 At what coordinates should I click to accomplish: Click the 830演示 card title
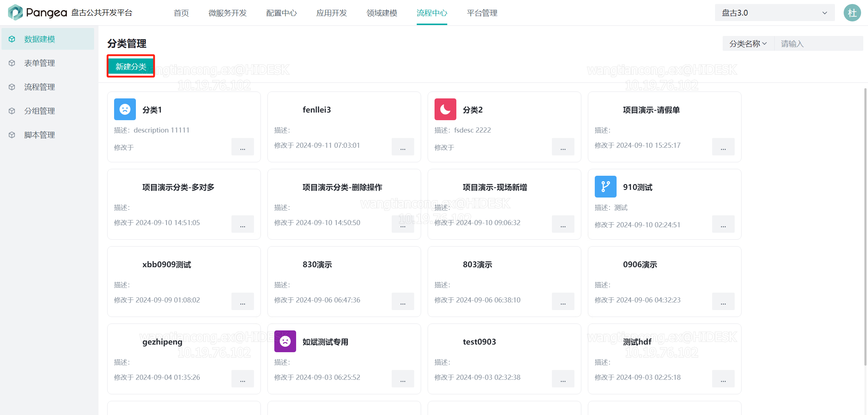tap(317, 264)
